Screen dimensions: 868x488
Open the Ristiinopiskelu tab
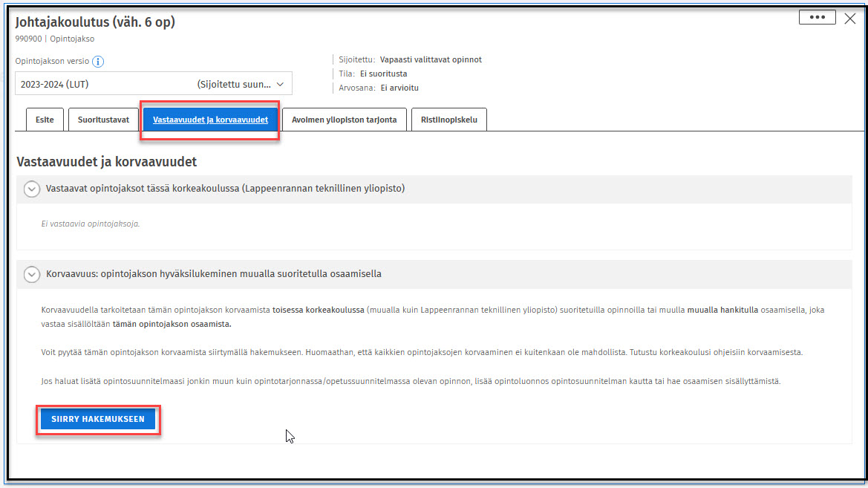click(448, 120)
